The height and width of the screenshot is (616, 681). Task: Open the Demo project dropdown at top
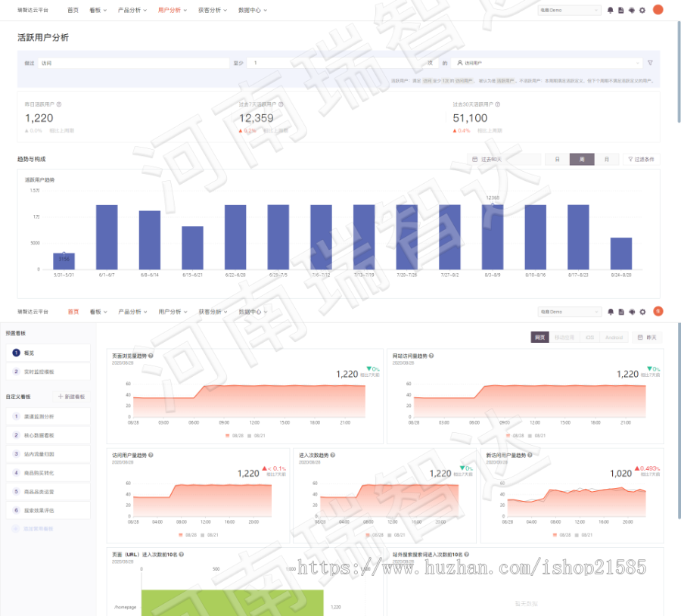point(569,10)
